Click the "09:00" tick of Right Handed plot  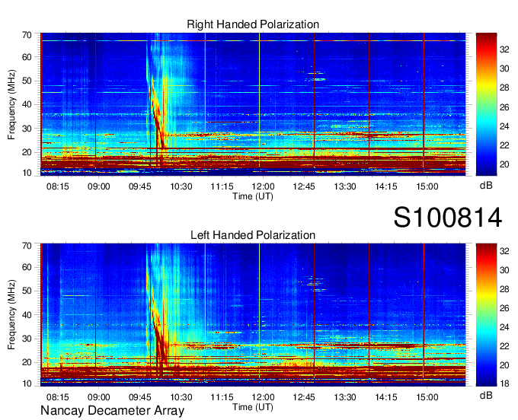pyautogui.click(x=98, y=186)
